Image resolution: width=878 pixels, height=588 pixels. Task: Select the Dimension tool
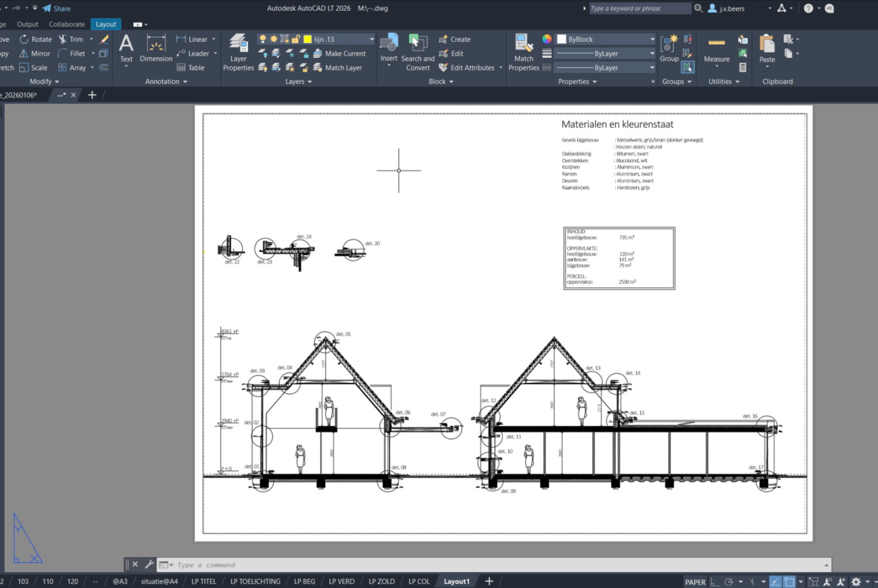(156, 49)
